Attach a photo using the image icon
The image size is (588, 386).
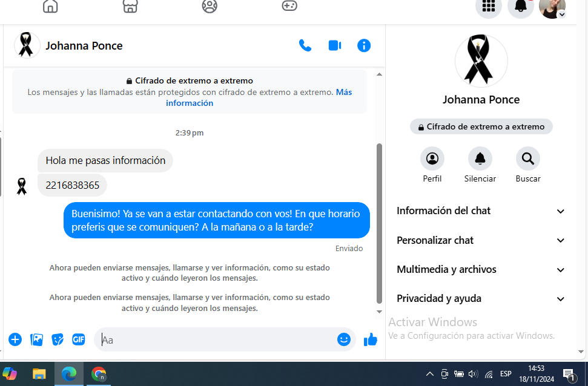[x=37, y=339]
